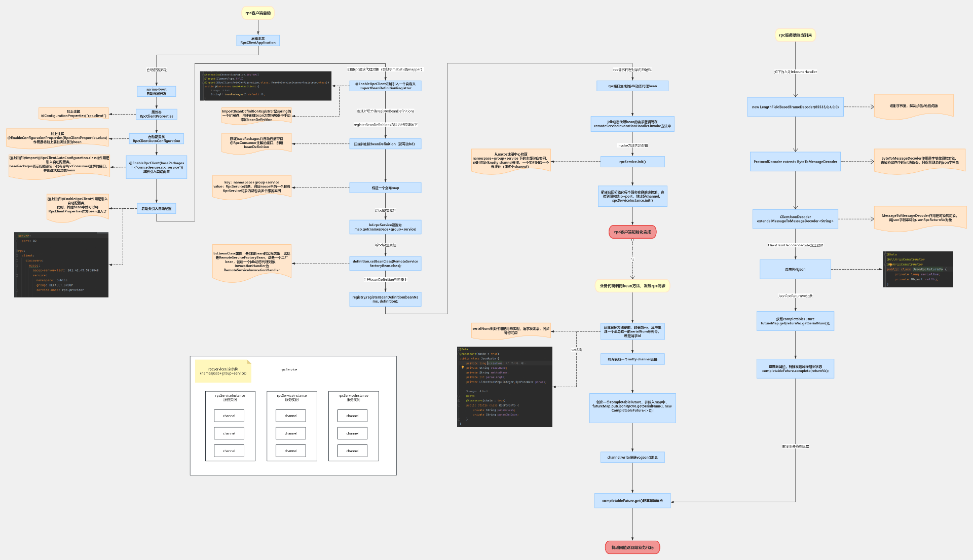Click the JsonRpcReturnVo class code image
973x560 pixels.
point(918,269)
